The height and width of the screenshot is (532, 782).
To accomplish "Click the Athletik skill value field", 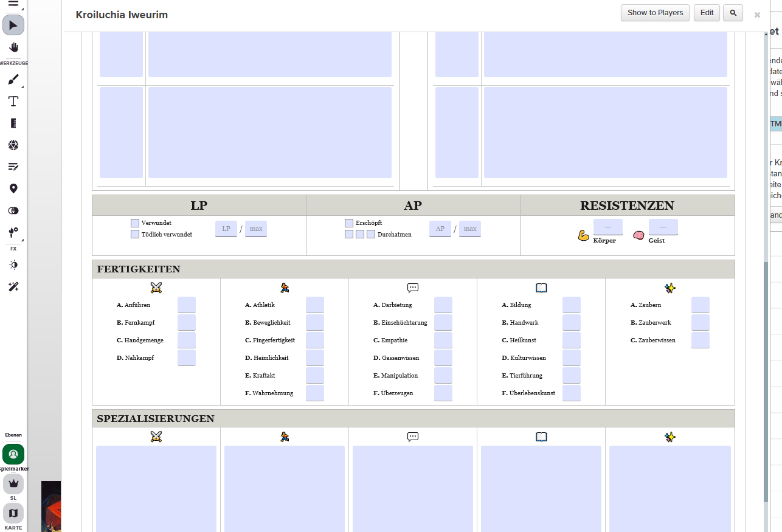I will pos(314,305).
